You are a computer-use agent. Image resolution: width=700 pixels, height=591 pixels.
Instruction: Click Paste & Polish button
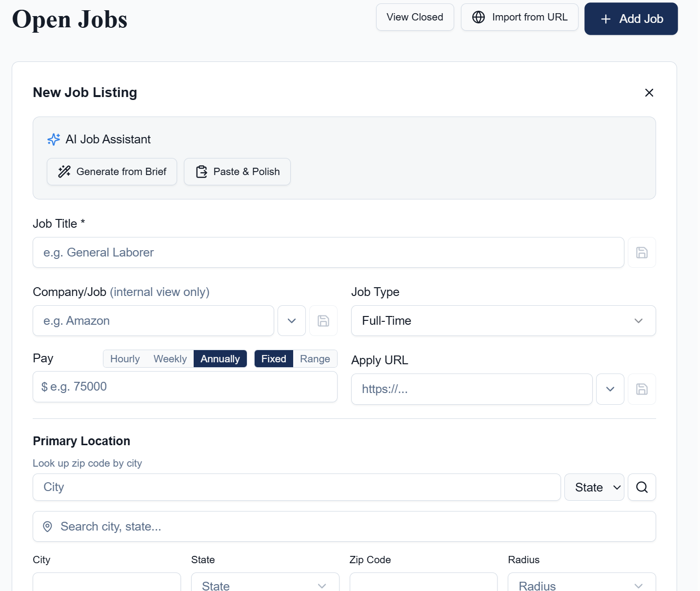237,172
